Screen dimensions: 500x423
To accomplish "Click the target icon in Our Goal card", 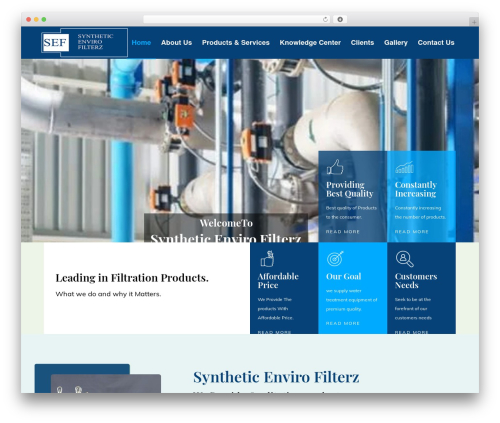I will point(335,259).
